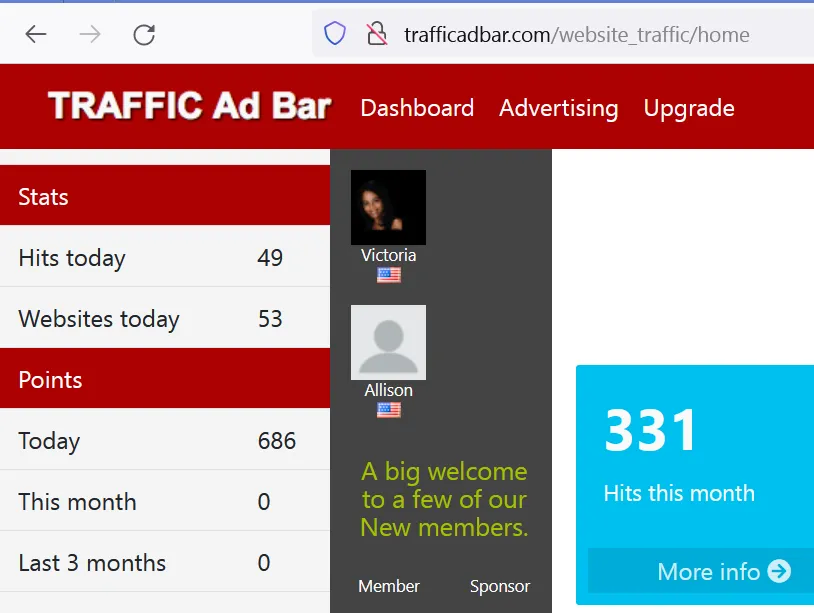Click the Websites today value 53
This screenshot has width=814, height=613.
point(270,319)
